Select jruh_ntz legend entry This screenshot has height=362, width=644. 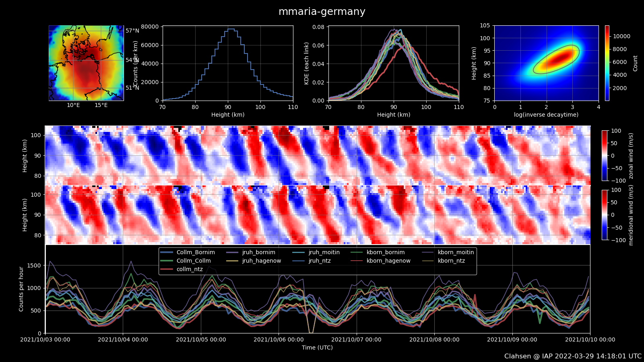click(312, 261)
